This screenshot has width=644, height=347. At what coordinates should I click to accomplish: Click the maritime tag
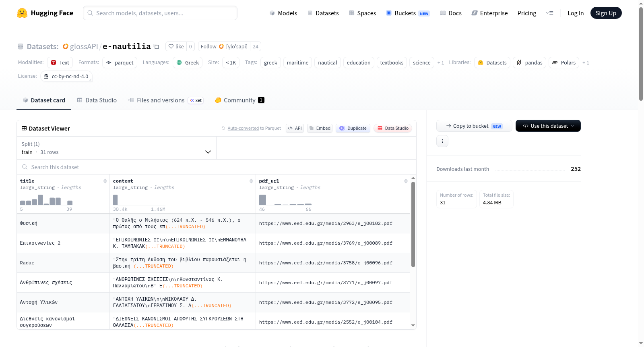(297, 62)
